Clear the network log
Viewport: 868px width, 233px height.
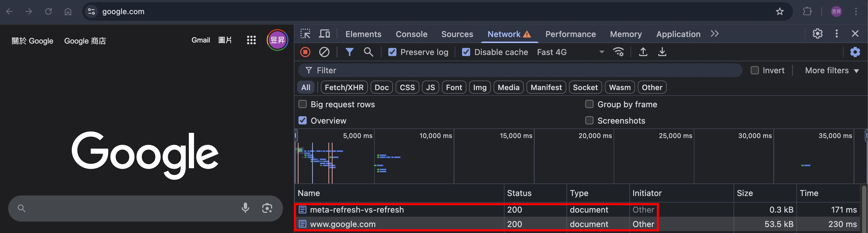(324, 52)
